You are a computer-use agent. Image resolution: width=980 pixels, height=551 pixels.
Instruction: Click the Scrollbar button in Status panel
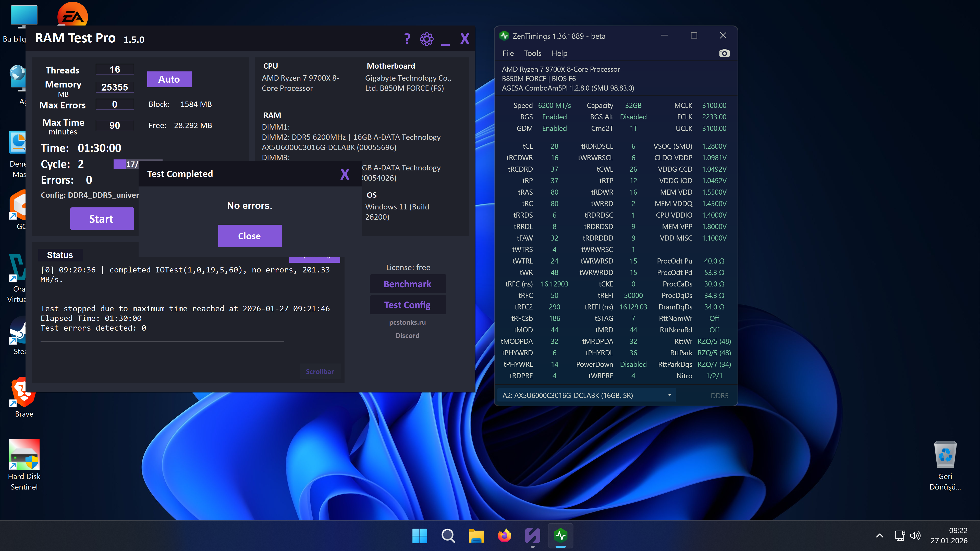[x=320, y=371]
